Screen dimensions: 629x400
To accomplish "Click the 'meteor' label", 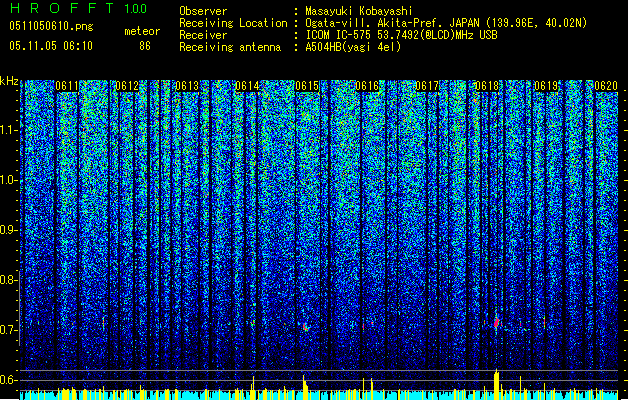I will pos(142,31).
